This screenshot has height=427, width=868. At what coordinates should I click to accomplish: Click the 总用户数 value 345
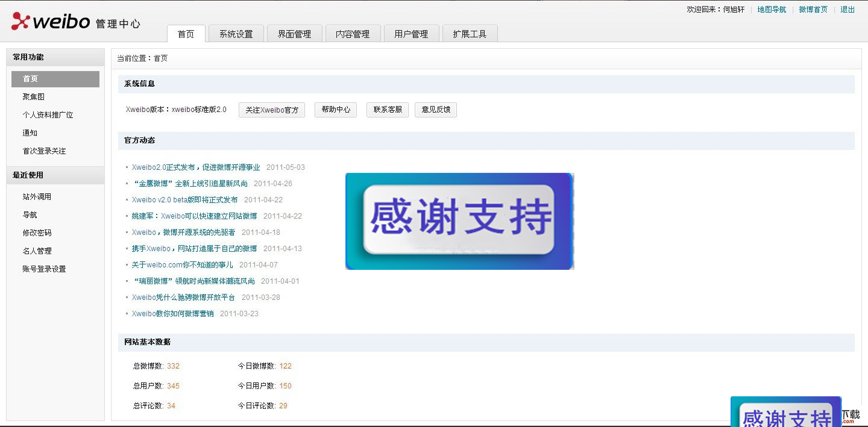pos(173,386)
